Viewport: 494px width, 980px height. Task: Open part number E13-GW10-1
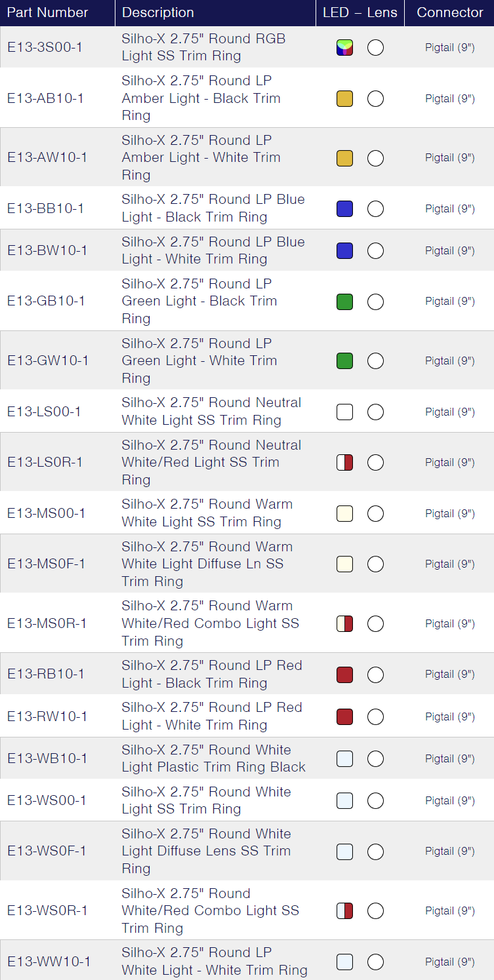tap(48, 361)
